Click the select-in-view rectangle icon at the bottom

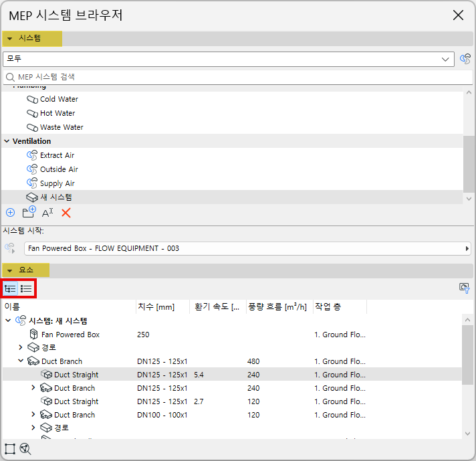(10, 449)
